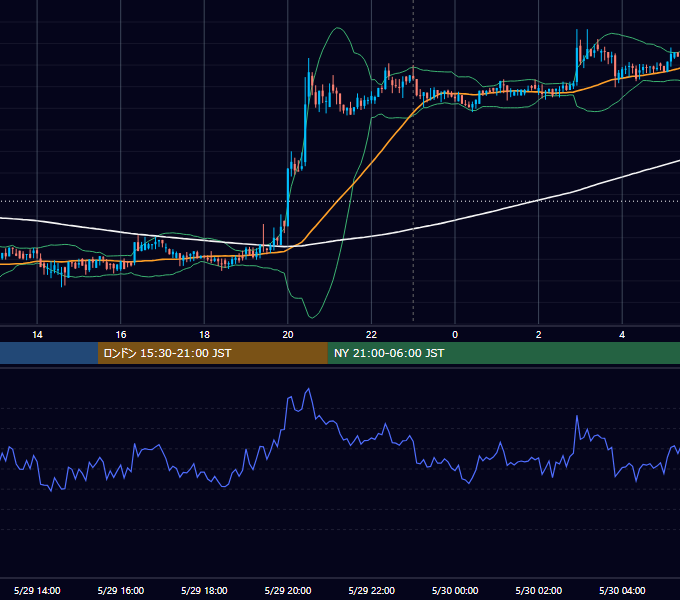
Task: Click the 14 hour axis label
Action: (37, 335)
